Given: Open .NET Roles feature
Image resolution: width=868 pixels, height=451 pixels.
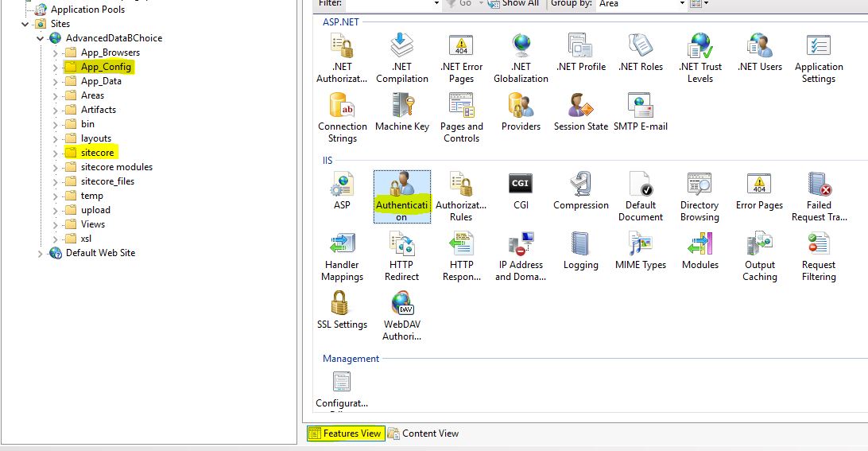Looking at the screenshot, I should 641,52.
